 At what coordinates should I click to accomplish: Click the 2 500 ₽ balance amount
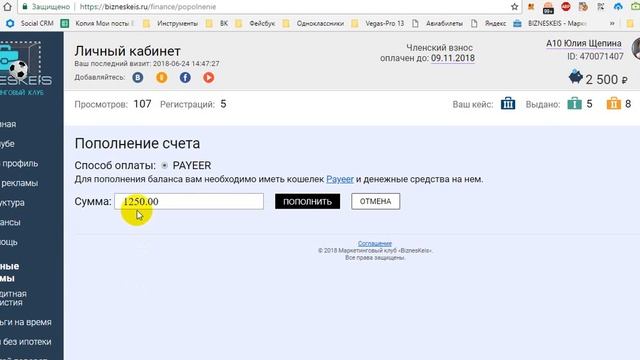[607, 79]
